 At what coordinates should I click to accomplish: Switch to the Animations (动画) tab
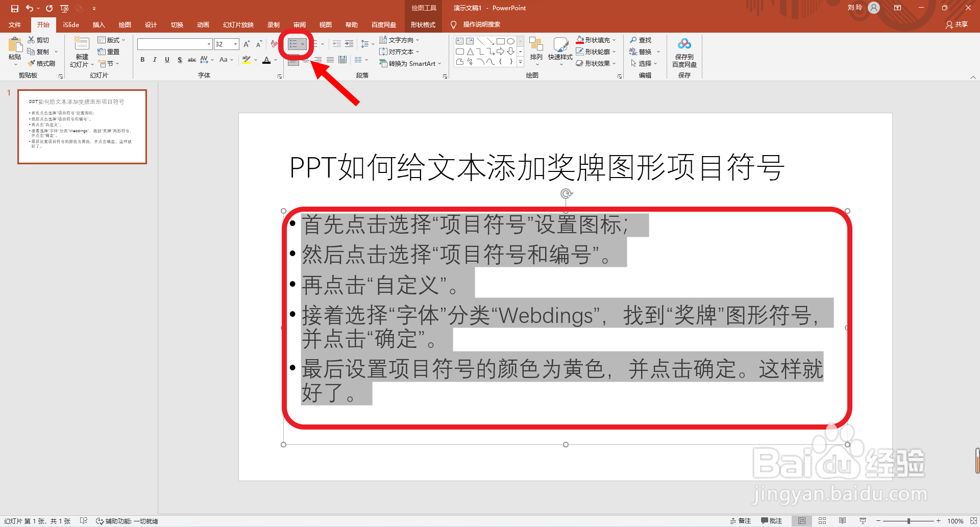[x=203, y=24]
